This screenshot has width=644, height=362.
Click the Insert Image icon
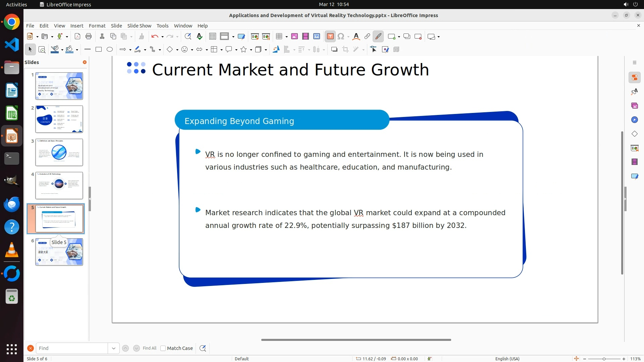pos(294,37)
